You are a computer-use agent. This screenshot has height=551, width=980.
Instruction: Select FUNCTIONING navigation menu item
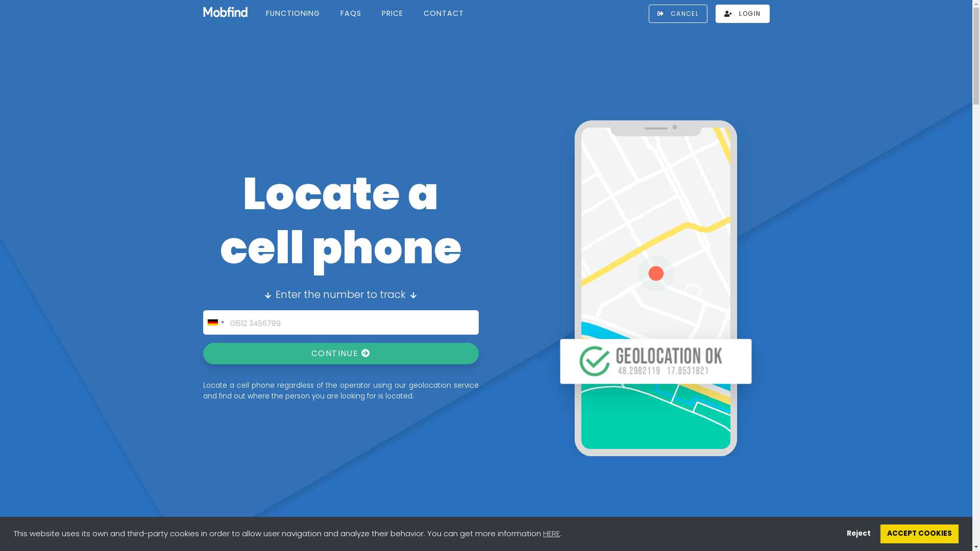(293, 13)
